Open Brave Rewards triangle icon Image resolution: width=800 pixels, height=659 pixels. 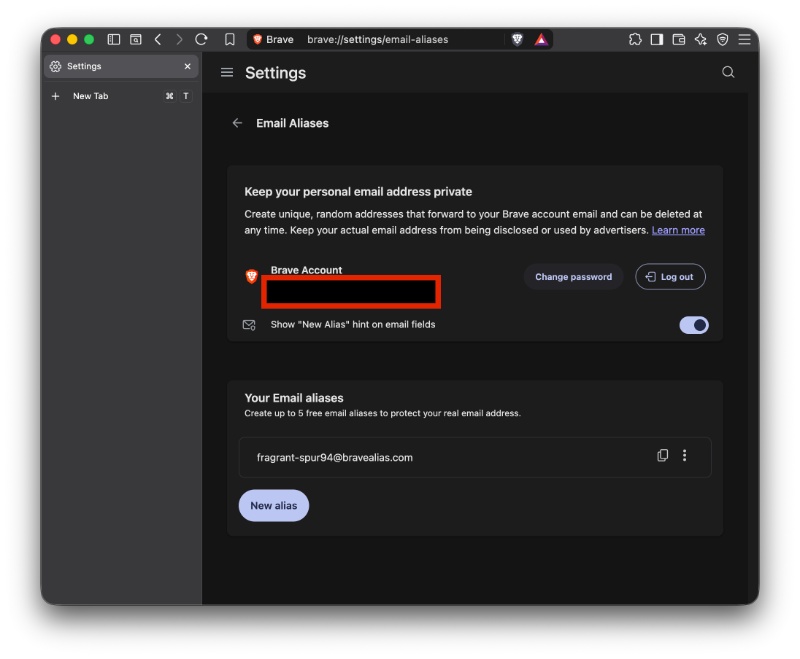[x=541, y=39]
